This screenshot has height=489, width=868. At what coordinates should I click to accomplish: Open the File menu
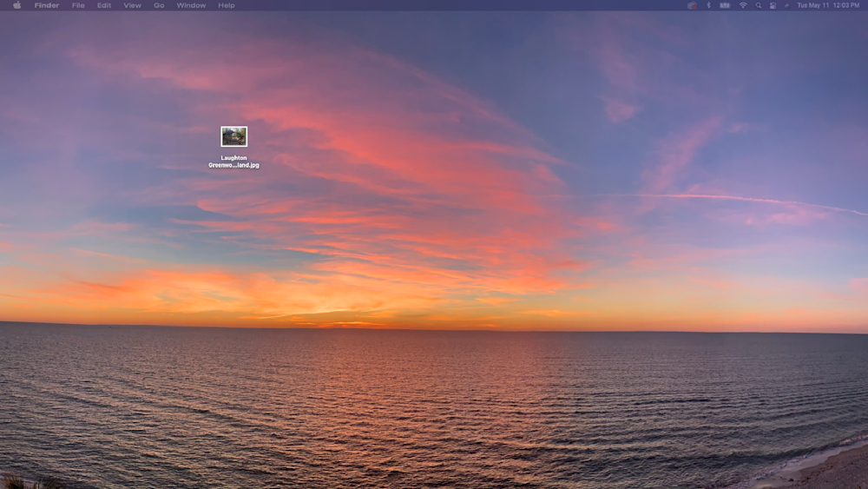pos(78,5)
